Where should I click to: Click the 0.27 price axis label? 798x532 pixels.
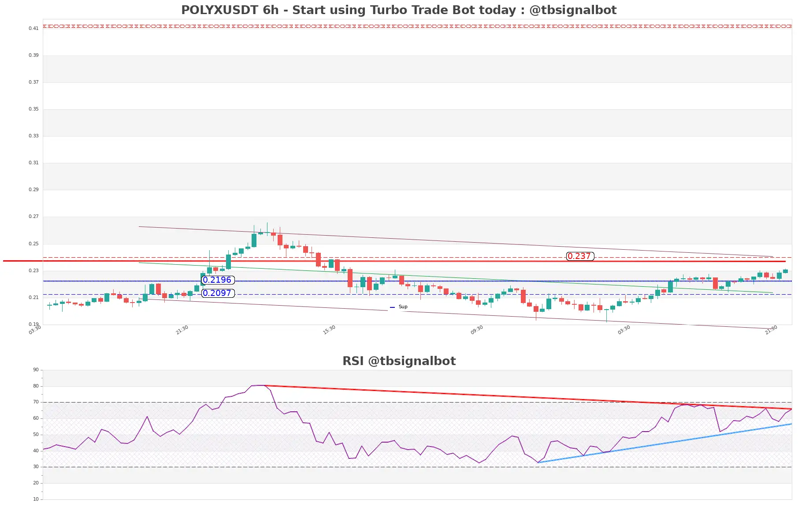click(x=33, y=216)
